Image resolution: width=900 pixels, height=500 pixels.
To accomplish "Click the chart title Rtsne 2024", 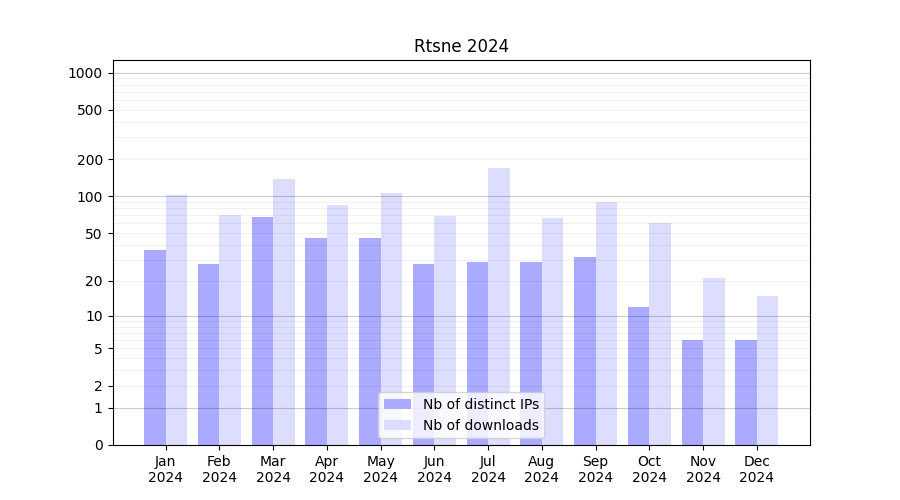I will (461, 46).
